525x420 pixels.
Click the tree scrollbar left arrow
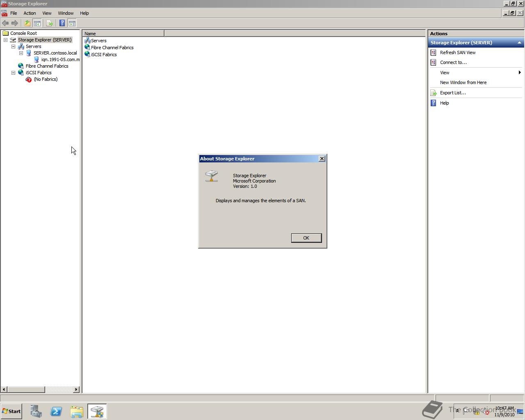coord(4,389)
